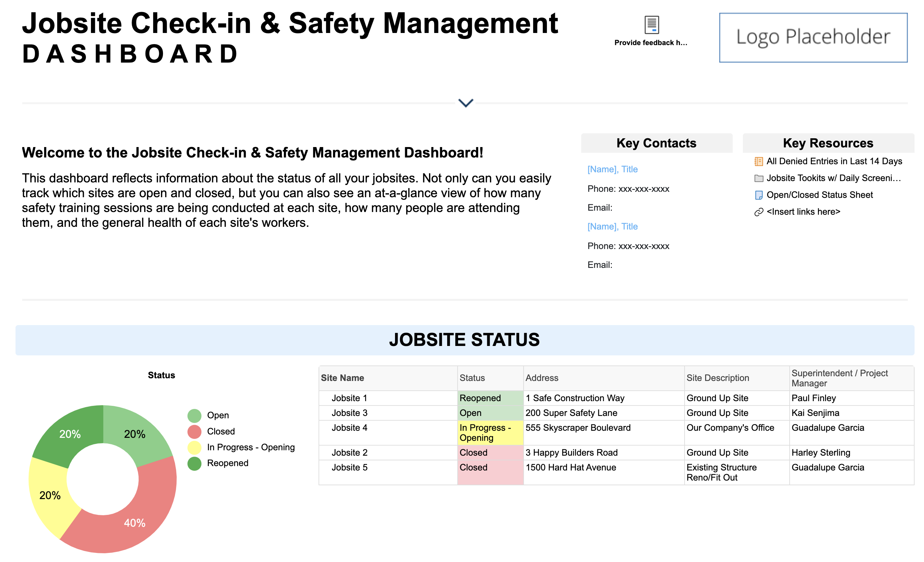This screenshot has height=562, width=924.
Task: Click the Logo Placeholder image
Action: tap(813, 37)
